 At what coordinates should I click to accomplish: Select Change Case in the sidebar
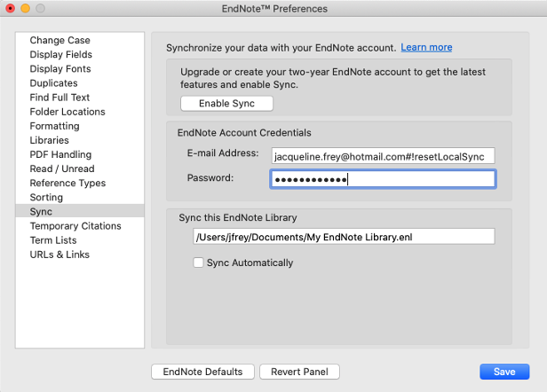click(x=59, y=41)
